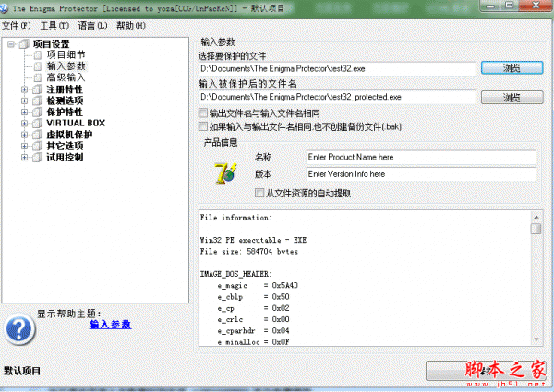Collapse the 项目设置 tree root

pyautogui.click(x=11, y=43)
